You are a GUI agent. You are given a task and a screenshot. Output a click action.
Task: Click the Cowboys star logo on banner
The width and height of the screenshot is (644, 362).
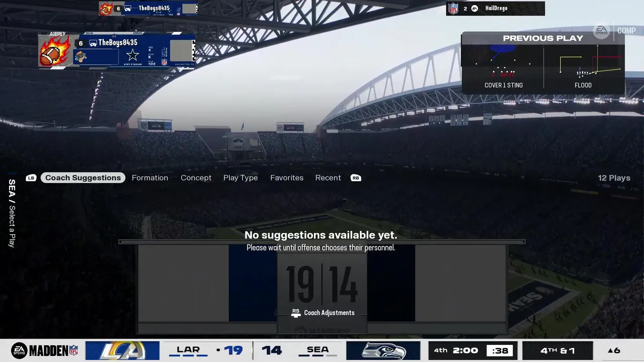pyautogui.click(x=132, y=55)
